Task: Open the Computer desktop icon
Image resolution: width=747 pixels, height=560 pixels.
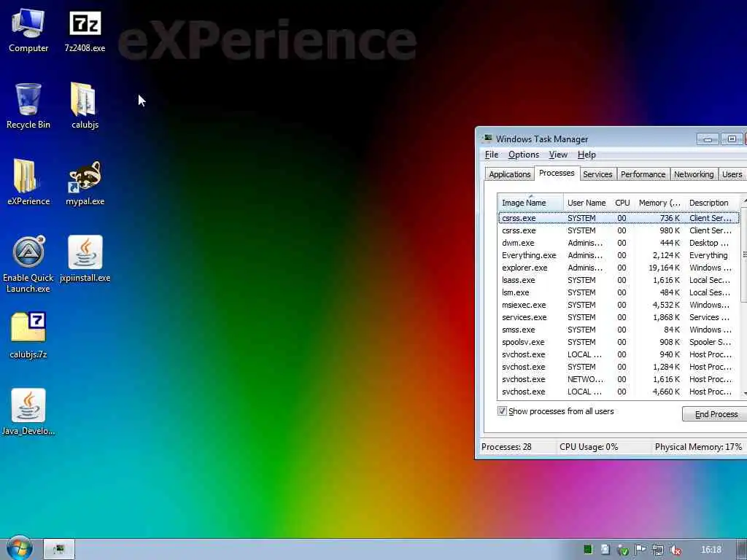Action: point(28,31)
